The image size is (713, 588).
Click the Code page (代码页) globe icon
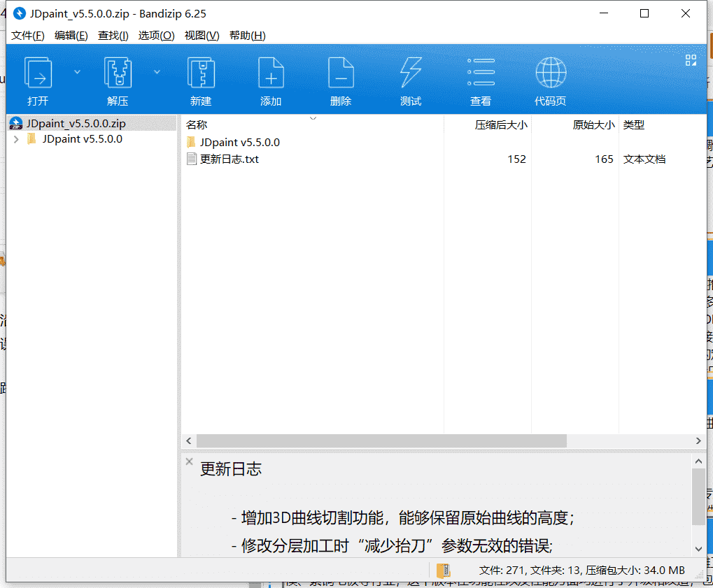(x=551, y=72)
